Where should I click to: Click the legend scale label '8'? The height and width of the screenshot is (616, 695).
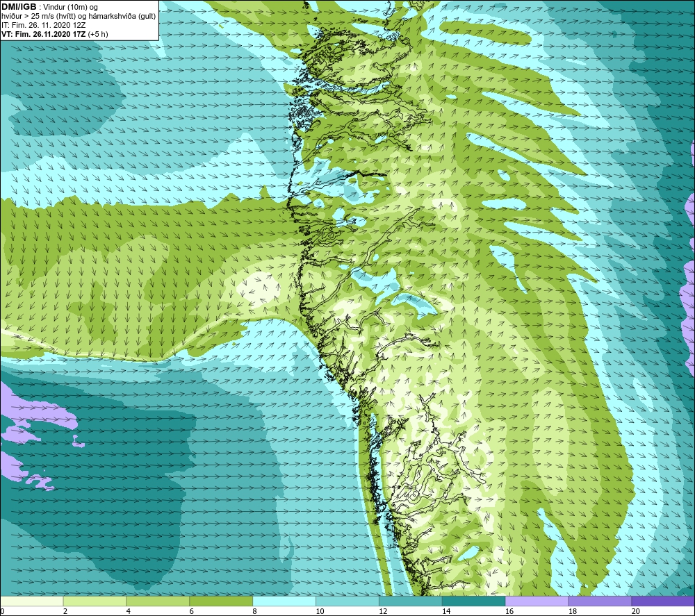pos(254,611)
